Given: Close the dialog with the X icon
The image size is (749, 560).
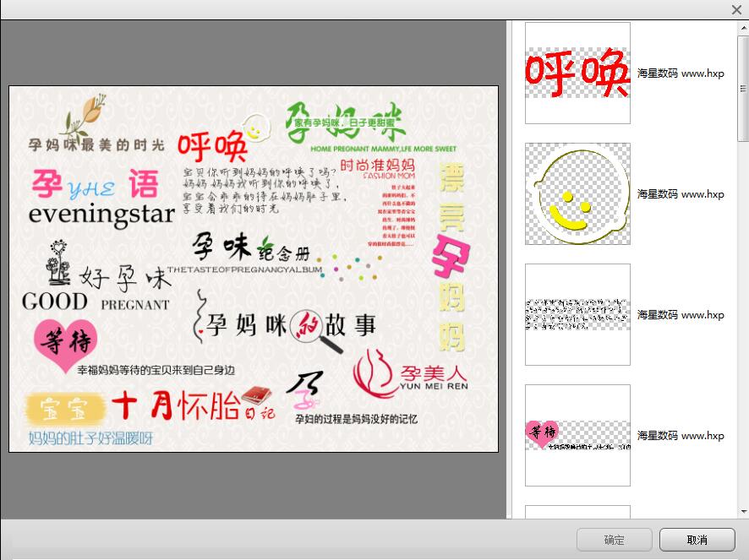Looking at the screenshot, I should 736,9.
